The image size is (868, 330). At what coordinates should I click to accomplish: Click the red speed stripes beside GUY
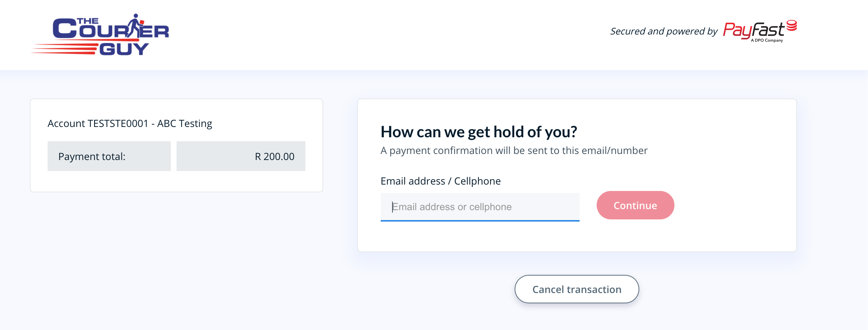[x=65, y=49]
